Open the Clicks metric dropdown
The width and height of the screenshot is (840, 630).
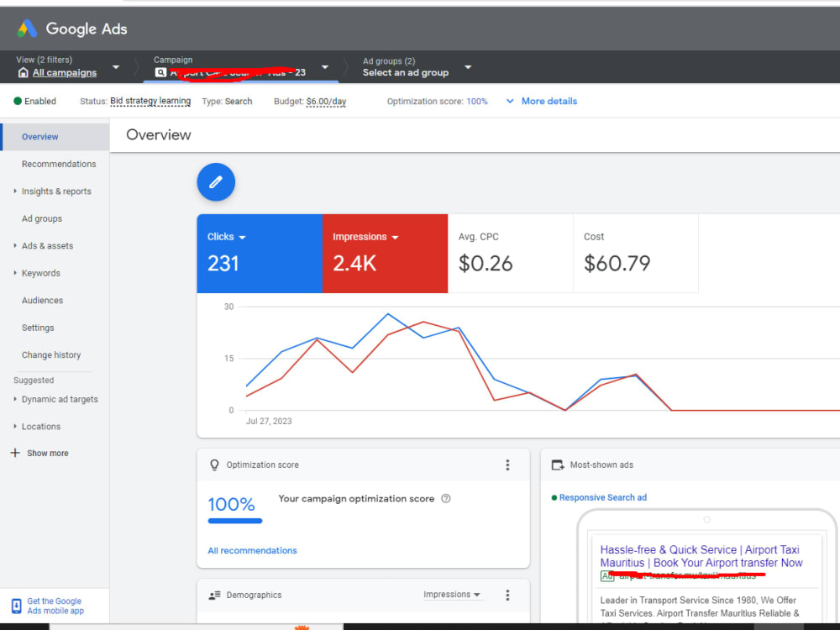[242, 238]
